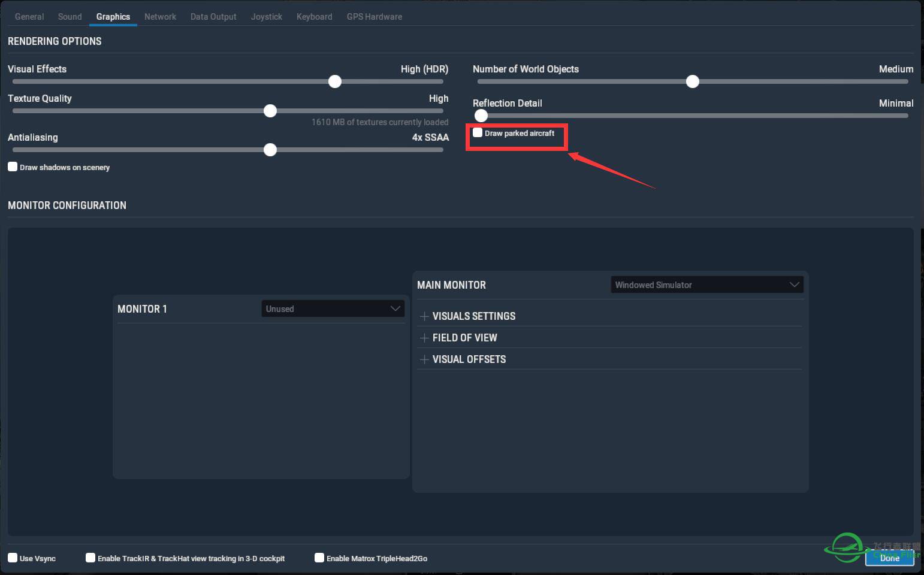Image resolution: width=924 pixels, height=575 pixels.
Task: Open the Main Monitor Windowed Simulator dropdown
Action: click(707, 285)
